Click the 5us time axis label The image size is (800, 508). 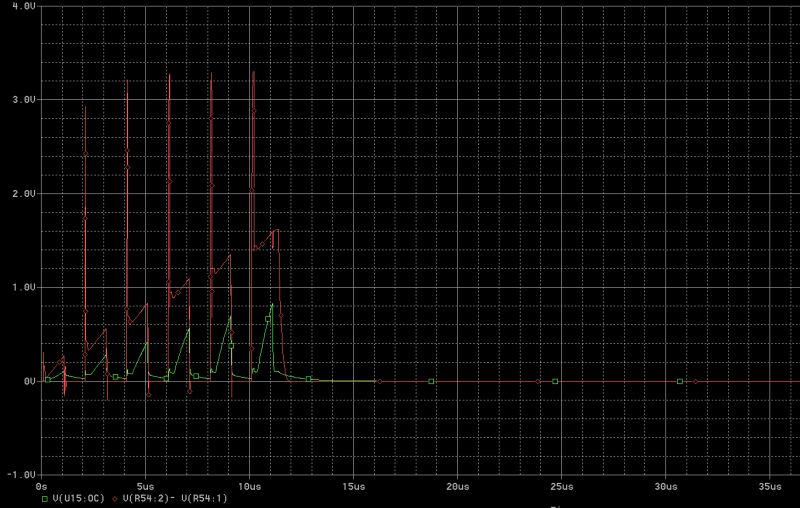pos(145,487)
